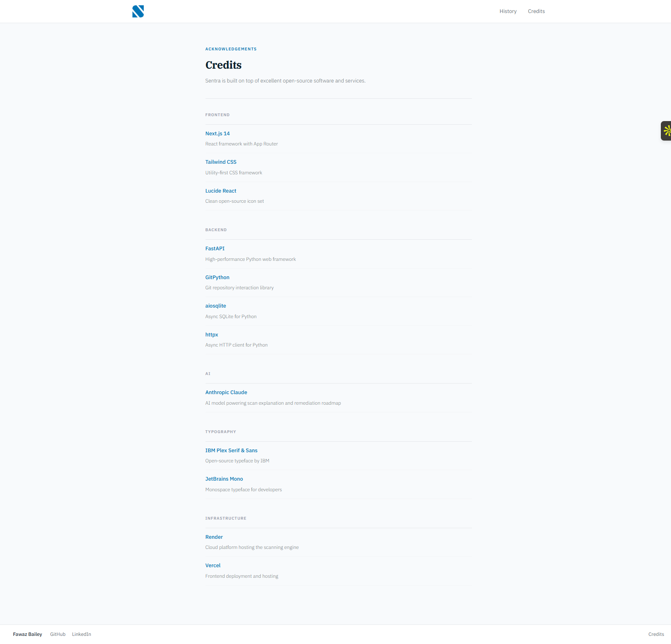Open the httpx link
This screenshot has height=644, width=671.
(x=212, y=335)
